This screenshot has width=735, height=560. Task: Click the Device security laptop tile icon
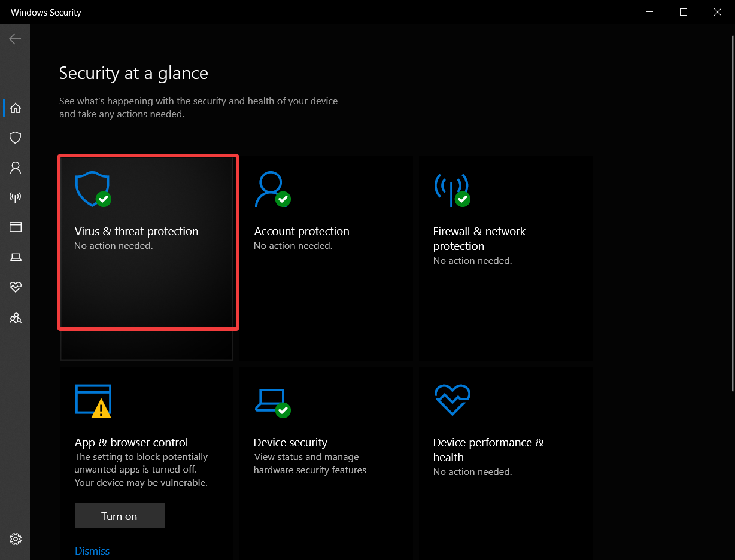(272, 402)
